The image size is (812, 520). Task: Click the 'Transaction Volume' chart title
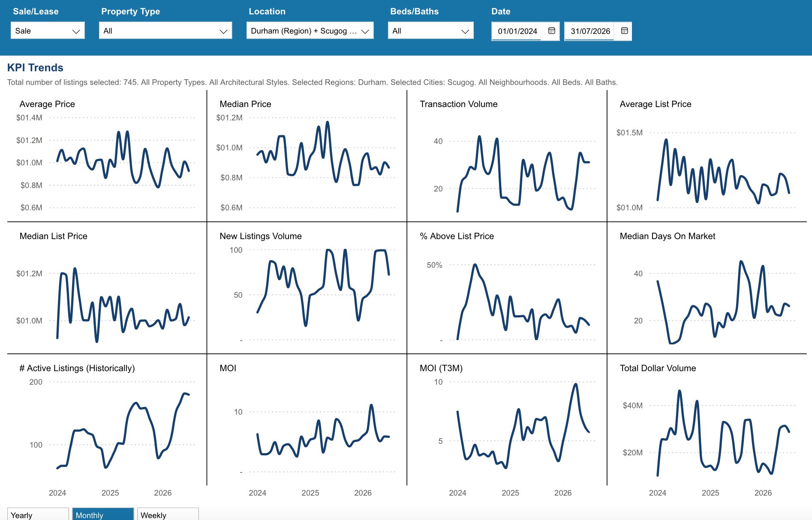(459, 104)
